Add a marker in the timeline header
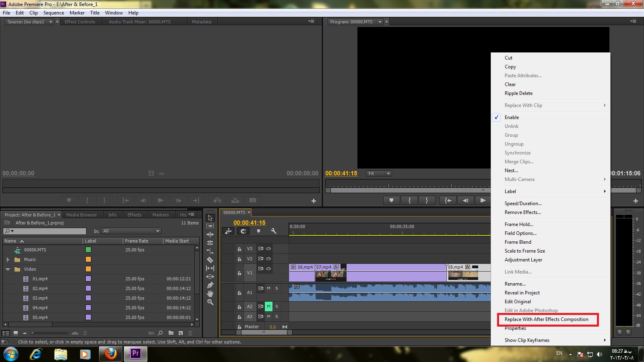The image size is (644, 362). coord(258,231)
